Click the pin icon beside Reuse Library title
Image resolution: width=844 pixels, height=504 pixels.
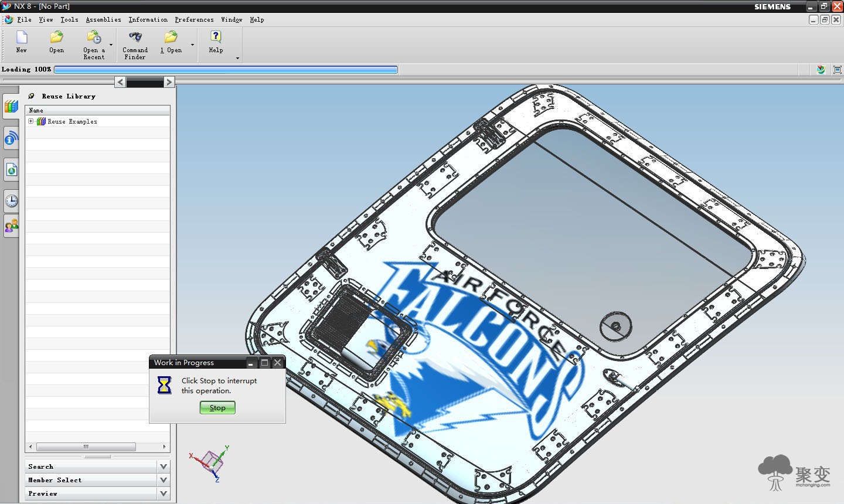coord(31,96)
